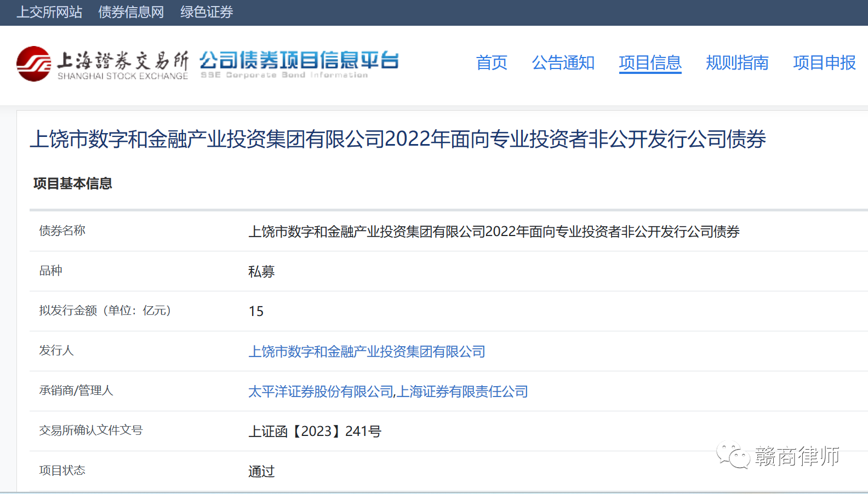Screen dimensions: 868x494
Task: Click the 项目基本信息 section header
Action: click(x=72, y=183)
